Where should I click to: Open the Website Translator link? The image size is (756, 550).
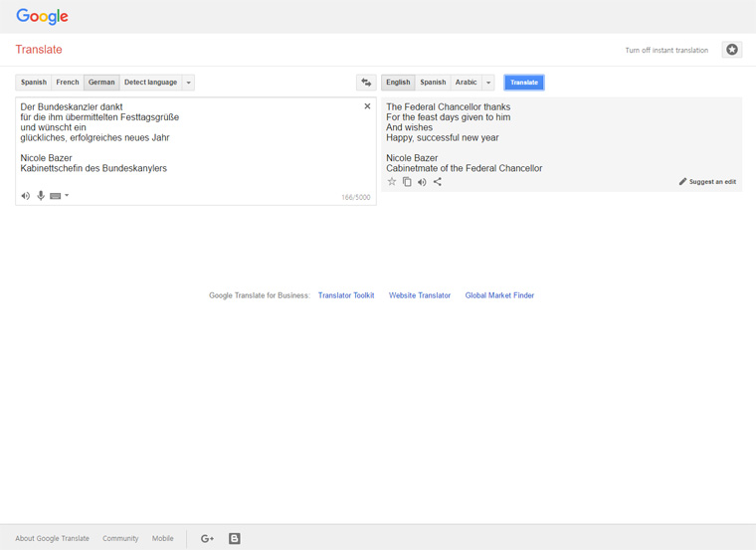click(420, 295)
